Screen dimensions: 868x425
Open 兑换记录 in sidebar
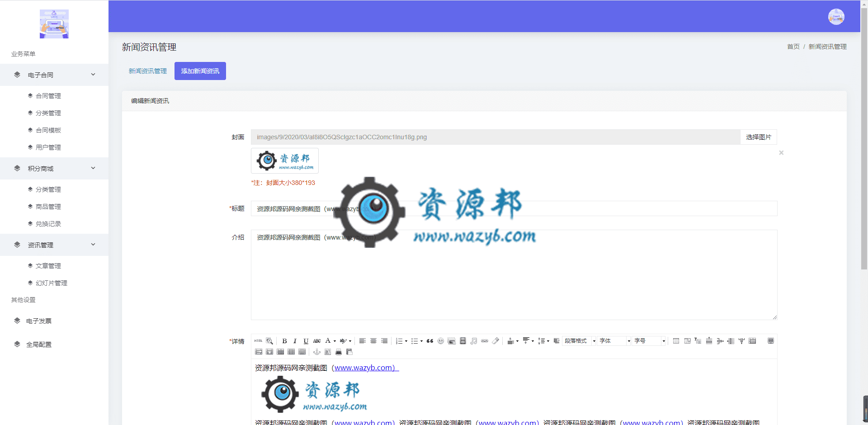(48, 224)
